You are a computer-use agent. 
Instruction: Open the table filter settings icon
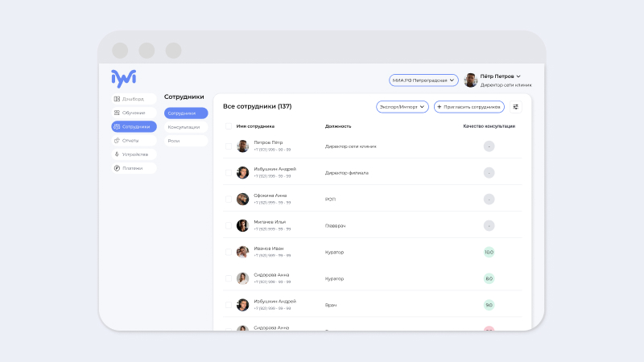516,107
